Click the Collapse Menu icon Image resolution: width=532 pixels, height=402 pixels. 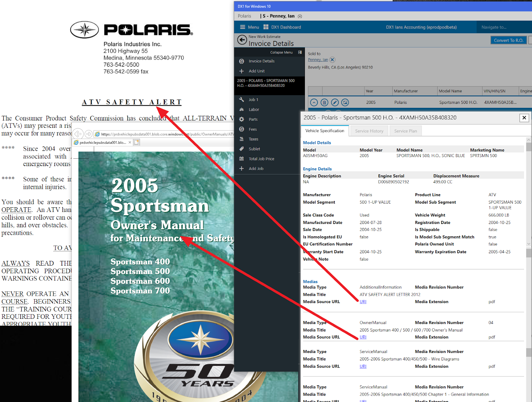tap(300, 52)
